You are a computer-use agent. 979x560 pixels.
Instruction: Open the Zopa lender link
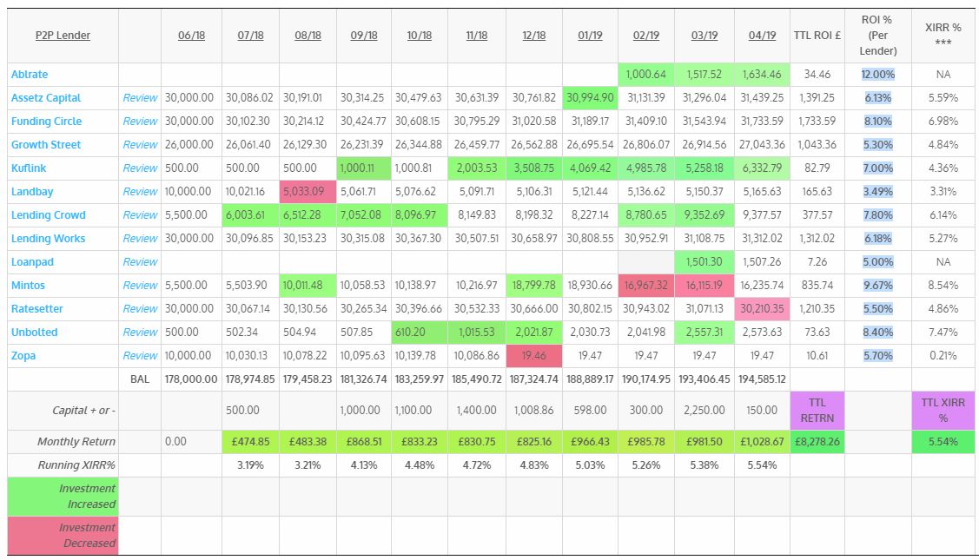tap(23, 356)
